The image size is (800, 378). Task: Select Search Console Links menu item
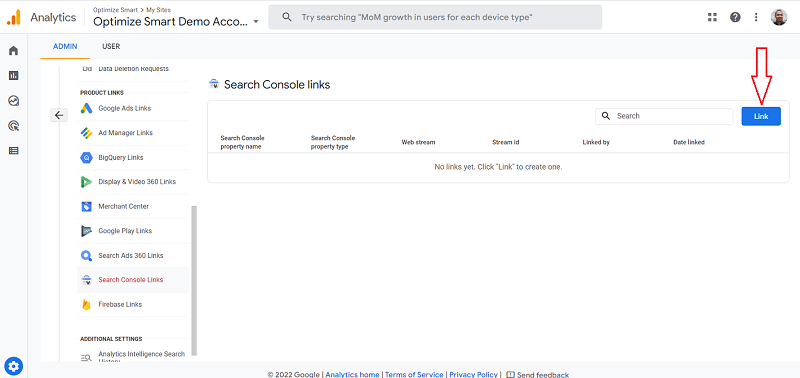point(133,280)
